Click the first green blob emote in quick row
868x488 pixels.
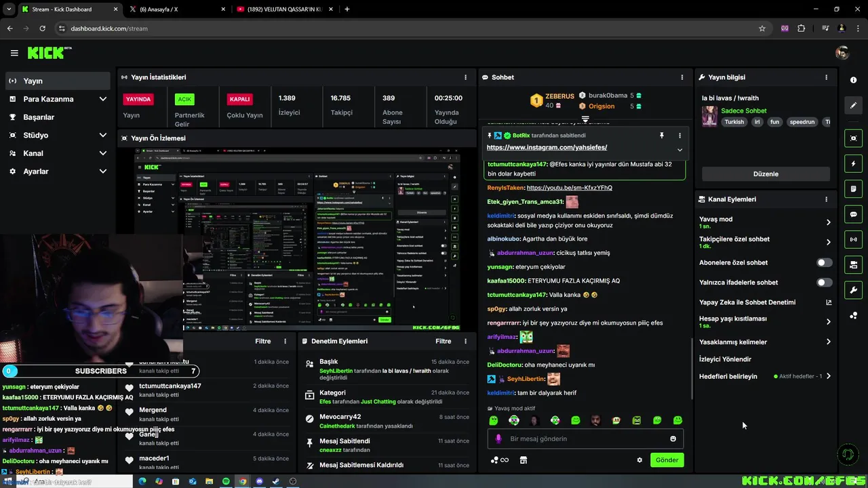pyautogui.click(x=494, y=420)
